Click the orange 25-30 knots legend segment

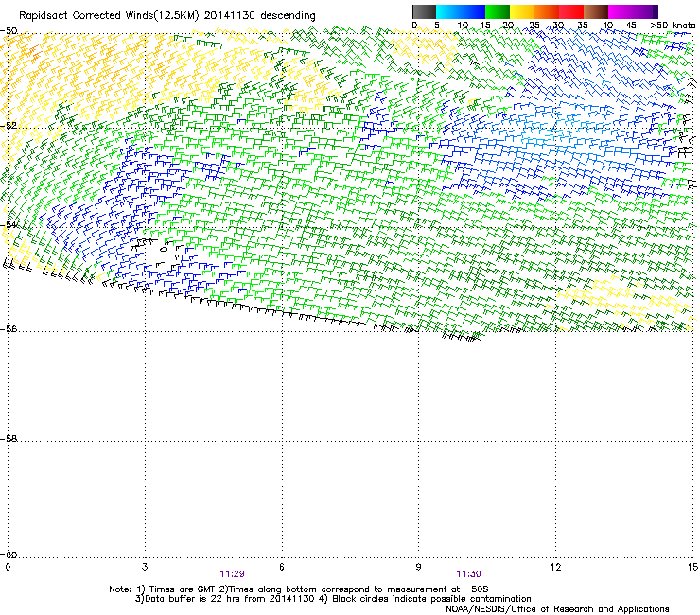(x=547, y=11)
